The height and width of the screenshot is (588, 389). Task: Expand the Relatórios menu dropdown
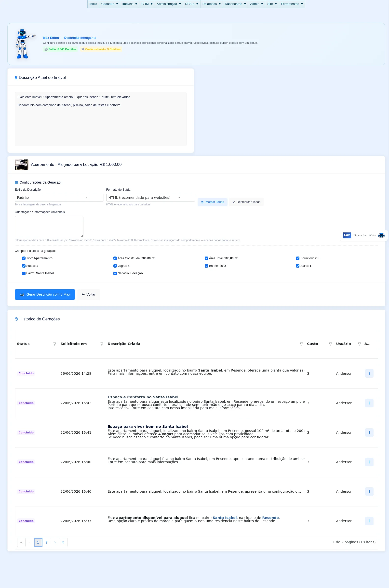(x=211, y=4)
